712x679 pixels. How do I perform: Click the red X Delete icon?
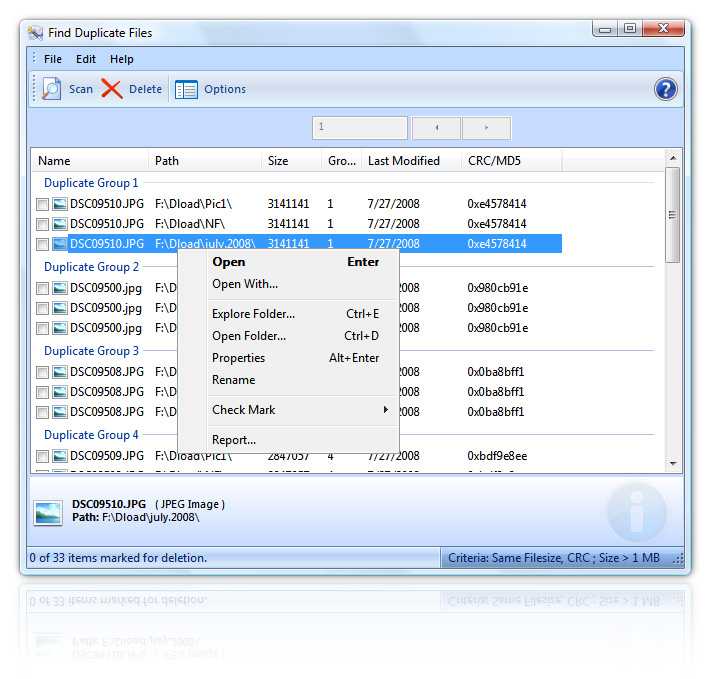(x=112, y=89)
